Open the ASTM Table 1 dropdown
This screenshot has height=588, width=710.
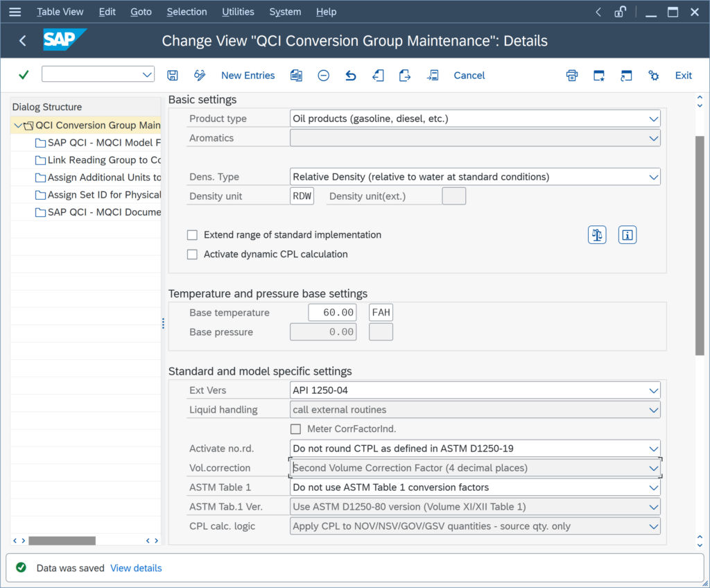pyautogui.click(x=653, y=487)
